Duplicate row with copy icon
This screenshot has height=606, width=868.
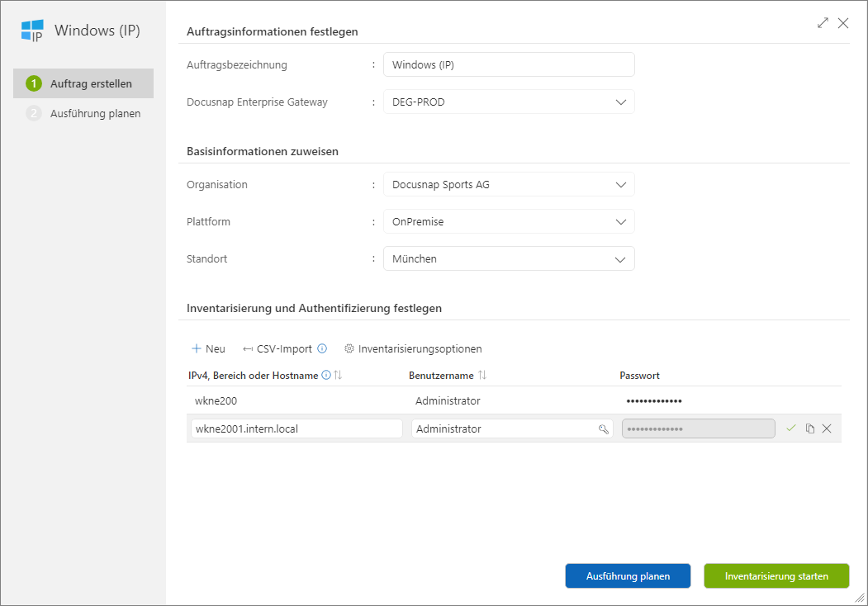click(x=810, y=428)
